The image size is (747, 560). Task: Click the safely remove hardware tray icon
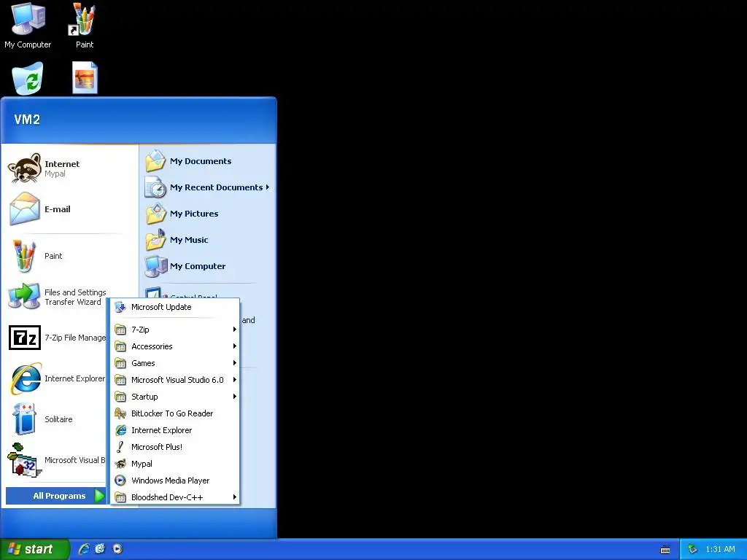tap(693, 550)
